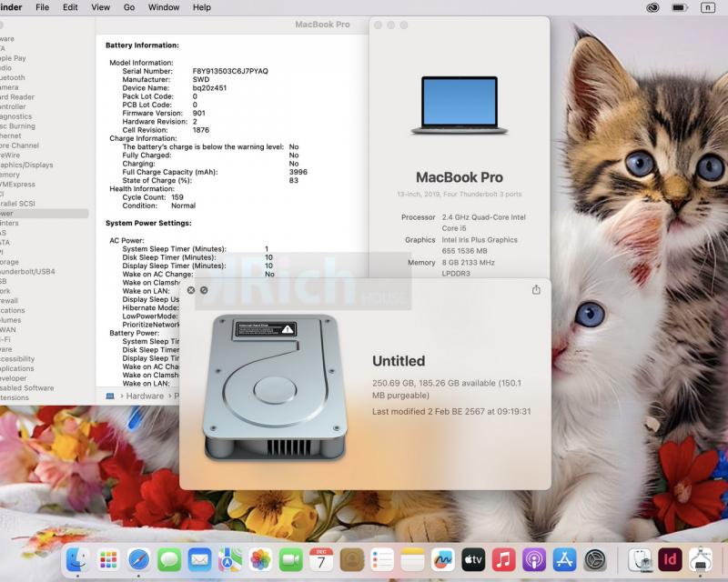The width and height of the screenshot is (728, 582).
Task: Select Disc Burning in the sidebar
Action: pos(17,125)
